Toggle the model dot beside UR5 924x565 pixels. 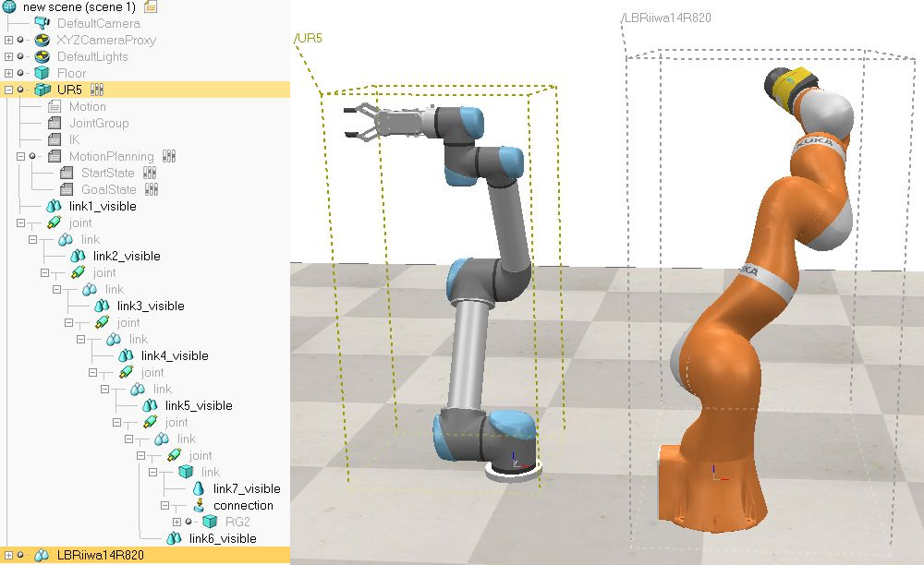pos(20,90)
